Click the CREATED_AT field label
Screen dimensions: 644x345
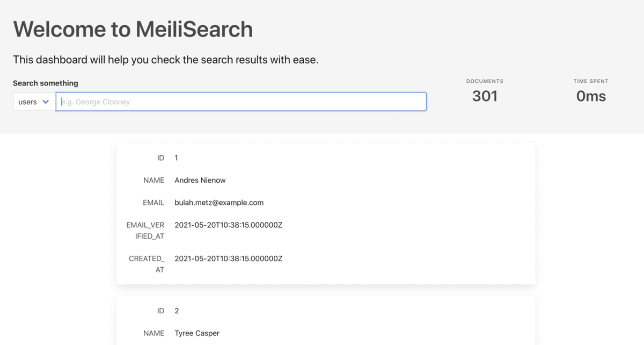147,264
